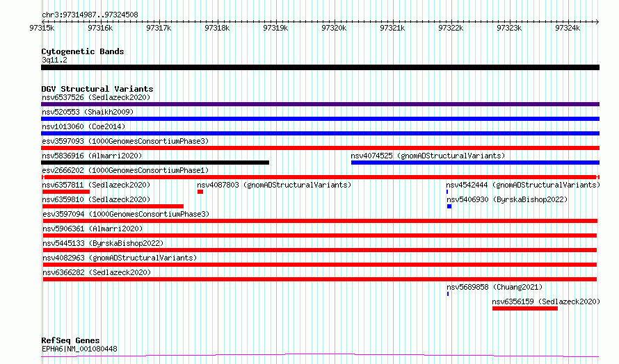The image size is (619, 364).
Task: Click the red bar under esv2666202
Action: coord(320,177)
